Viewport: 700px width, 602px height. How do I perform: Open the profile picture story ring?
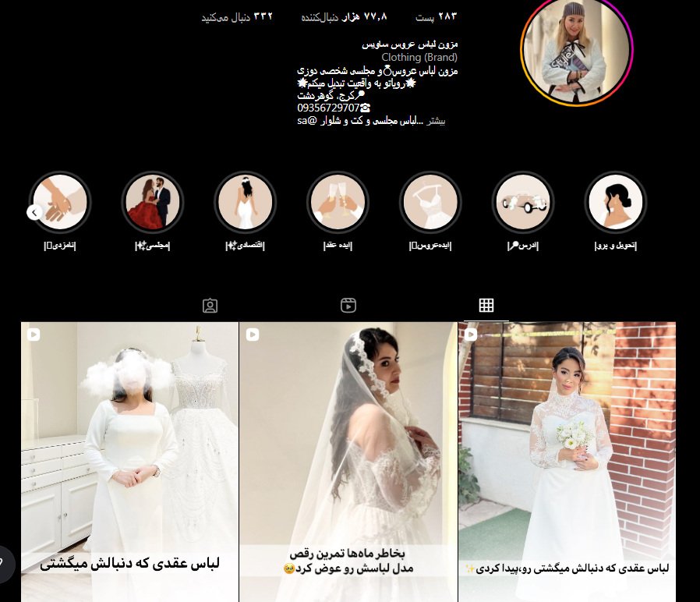(x=577, y=50)
